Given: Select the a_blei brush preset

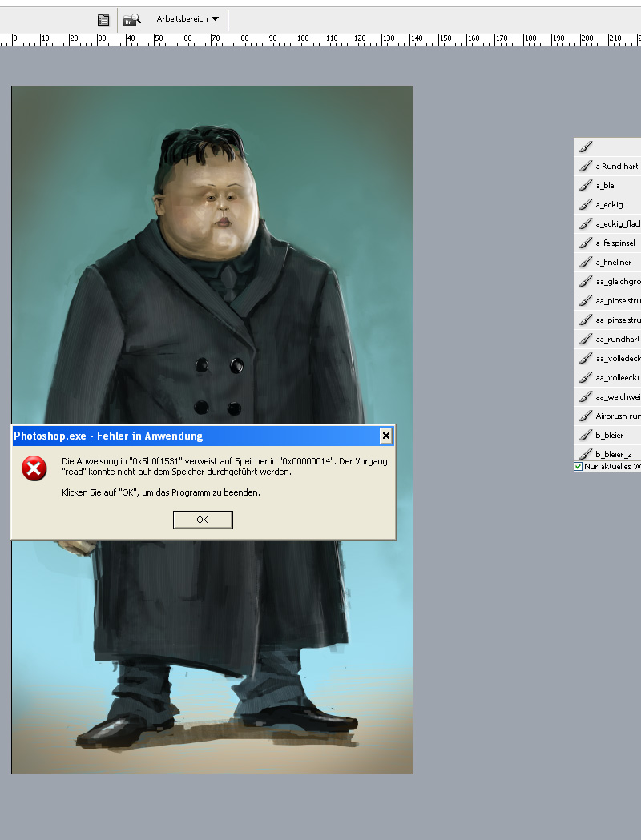Looking at the screenshot, I should 606,186.
